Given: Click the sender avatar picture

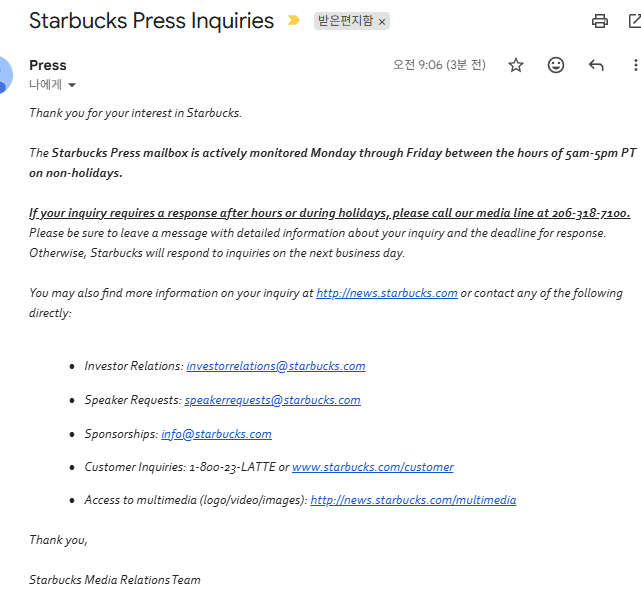Looking at the screenshot, I should 6,75.
